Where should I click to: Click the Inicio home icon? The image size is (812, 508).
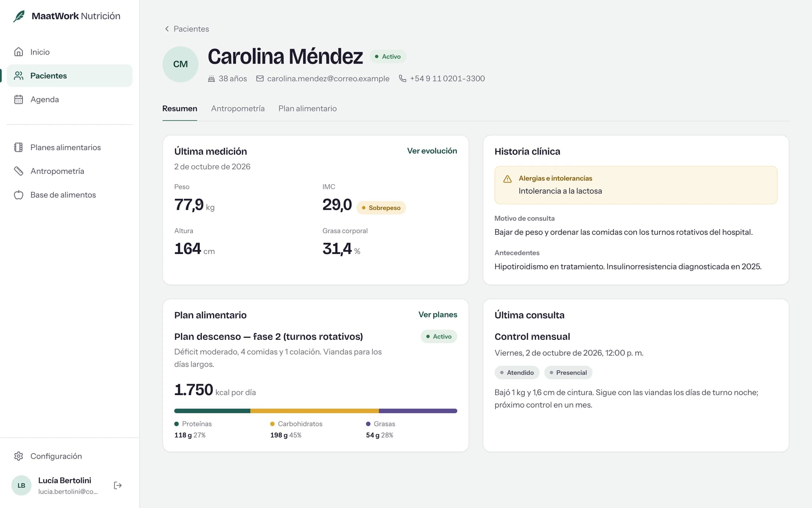(x=18, y=52)
